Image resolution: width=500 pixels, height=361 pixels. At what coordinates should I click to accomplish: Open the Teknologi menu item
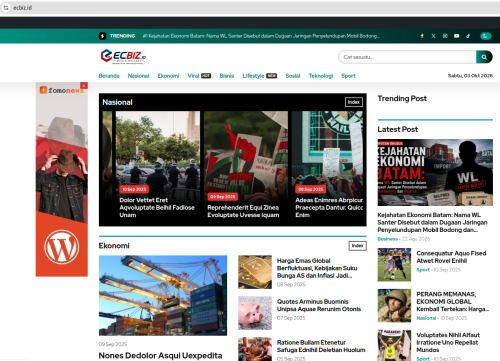pos(321,76)
